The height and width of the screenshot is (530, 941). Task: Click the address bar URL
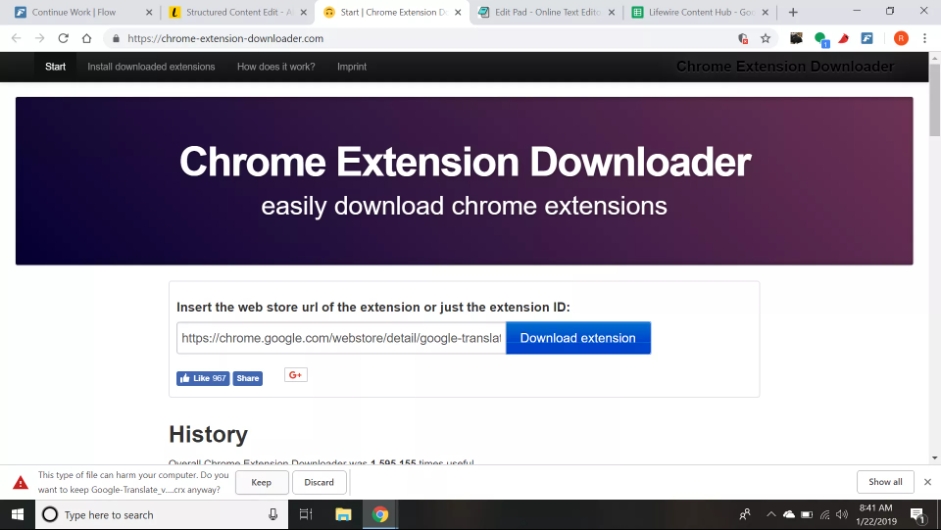225,38
